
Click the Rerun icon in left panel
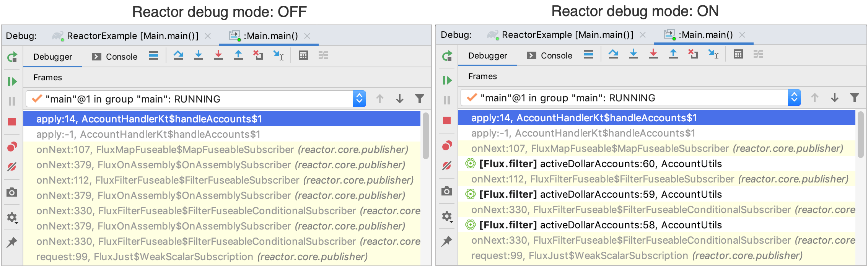pos(12,57)
